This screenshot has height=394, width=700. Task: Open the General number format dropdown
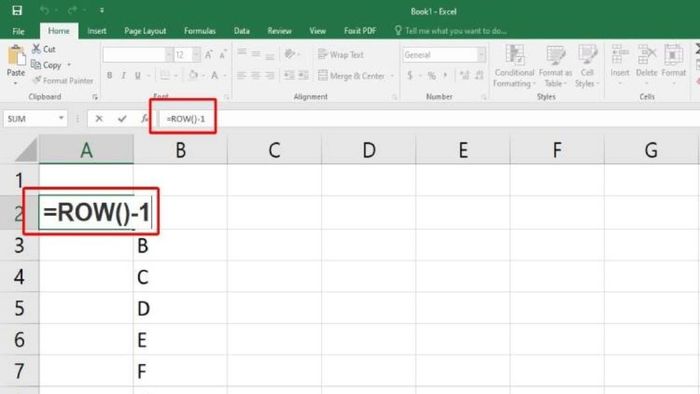click(481, 55)
